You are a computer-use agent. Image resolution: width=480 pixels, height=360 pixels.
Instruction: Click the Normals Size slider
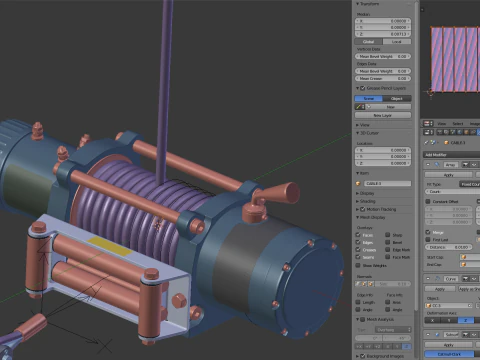(393, 284)
